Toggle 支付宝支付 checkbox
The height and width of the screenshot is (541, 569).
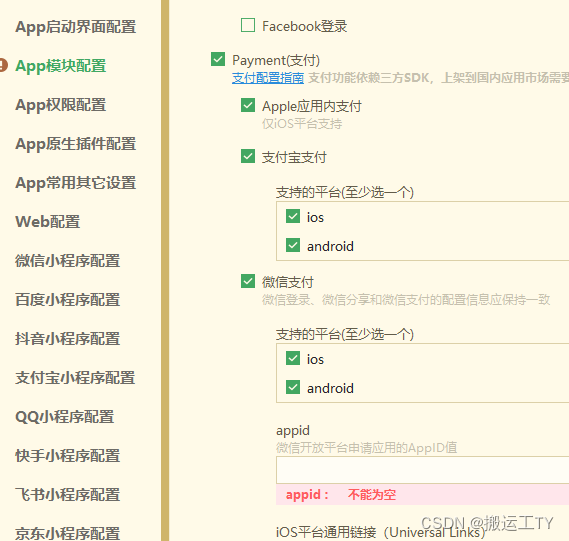pyautogui.click(x=248, y=156)
